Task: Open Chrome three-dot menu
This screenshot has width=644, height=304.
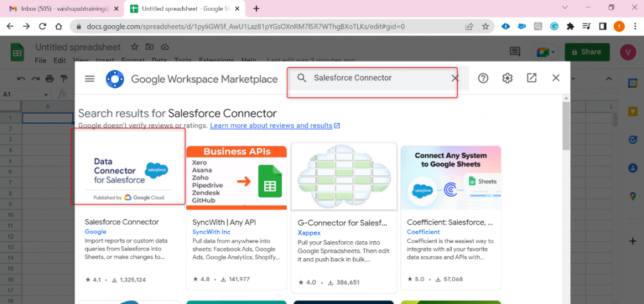Action: (635, 26)
